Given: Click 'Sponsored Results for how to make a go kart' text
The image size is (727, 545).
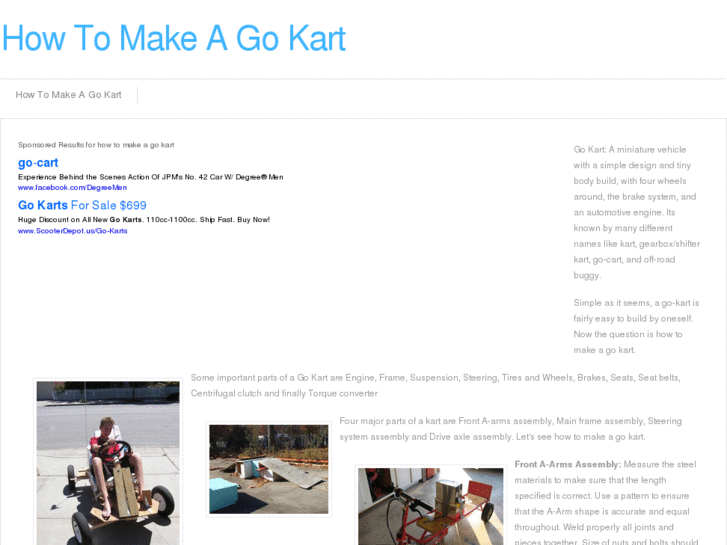Looking at the screenshot, I should click(96, 145).
